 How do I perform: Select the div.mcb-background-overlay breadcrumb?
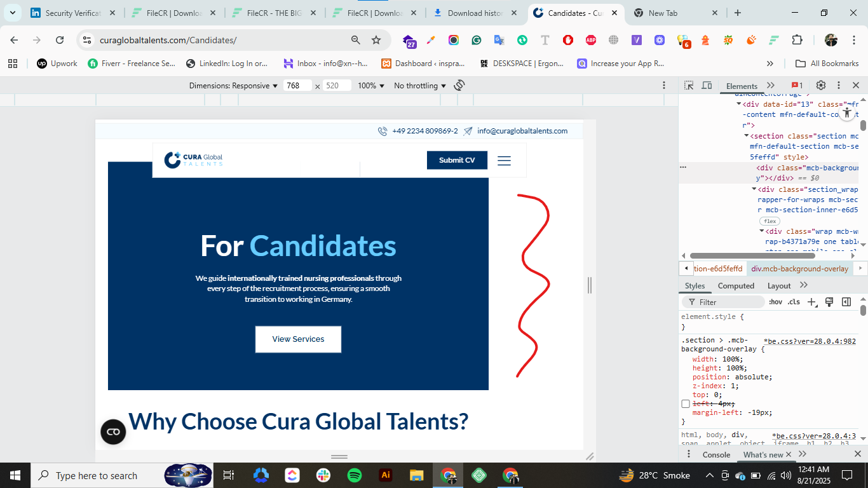click(799, 269)
